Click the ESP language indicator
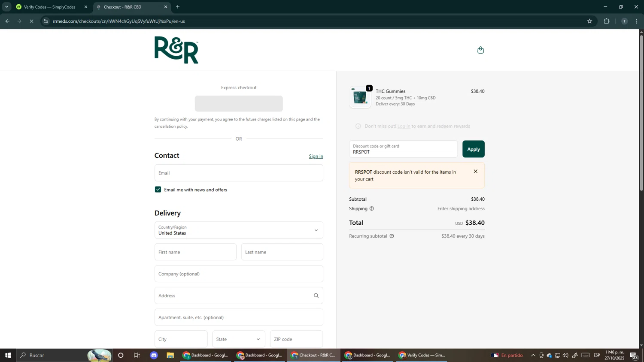This screenshot has width=644, height=362. pyautogui.click(x=597, y=355)
